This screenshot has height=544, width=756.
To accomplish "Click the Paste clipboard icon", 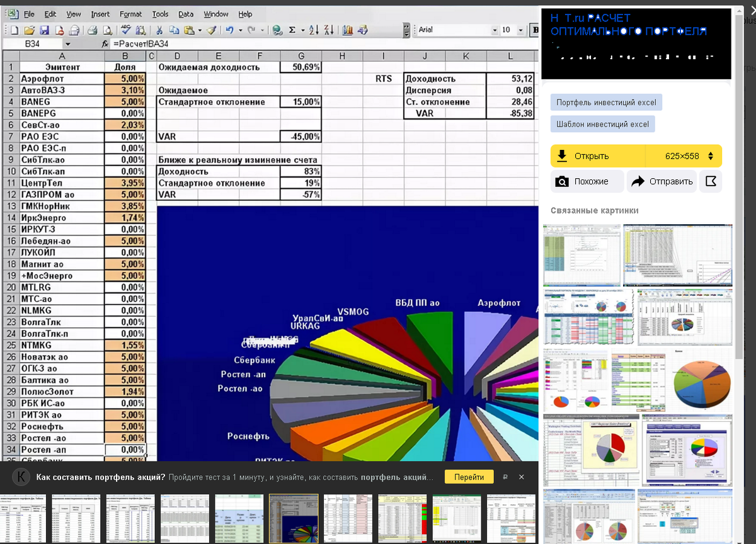I will coord(188,30).
